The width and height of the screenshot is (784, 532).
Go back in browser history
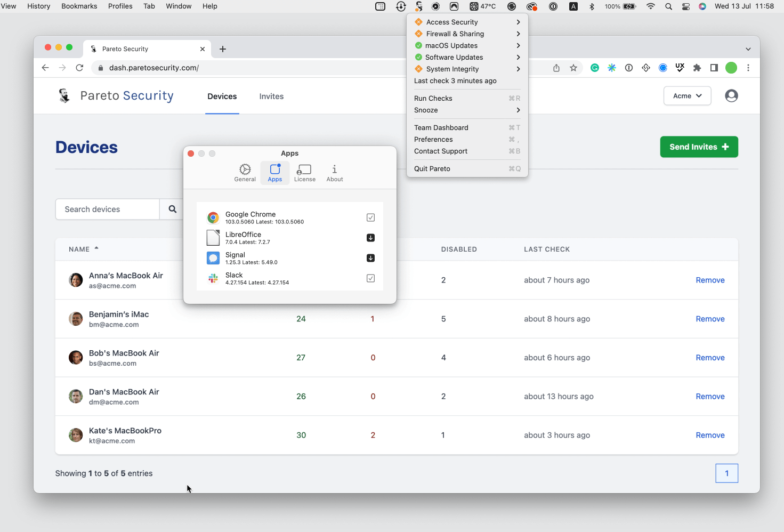[45, 68]
